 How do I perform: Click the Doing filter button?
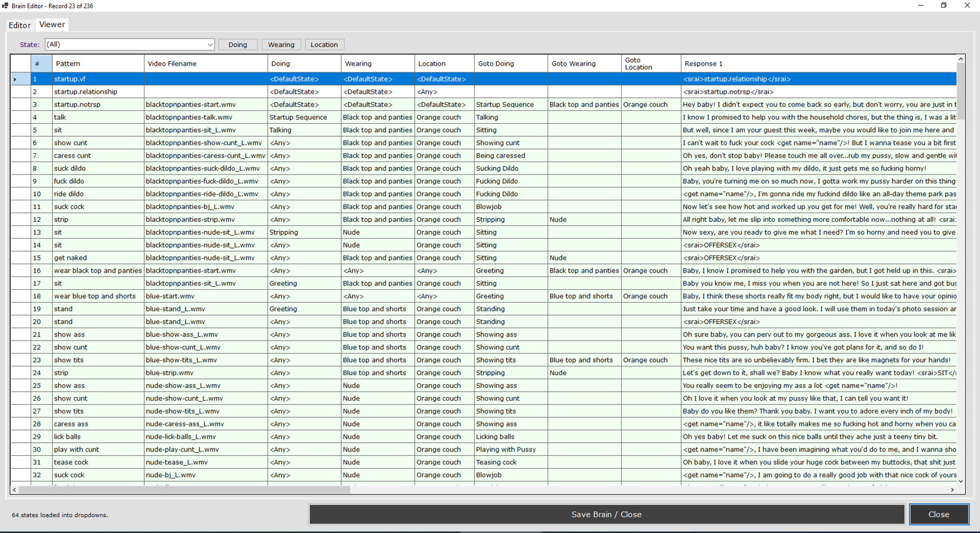[238, 45]
